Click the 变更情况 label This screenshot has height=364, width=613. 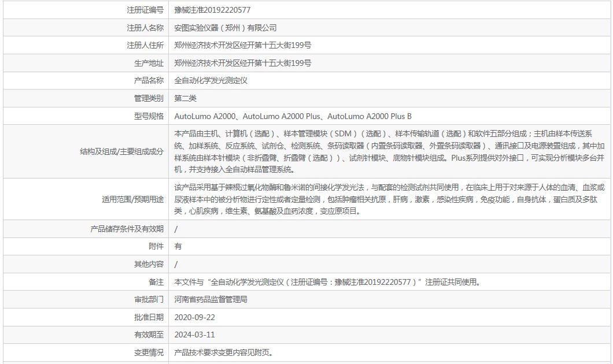pyautogui.click(x=149, y=352)
